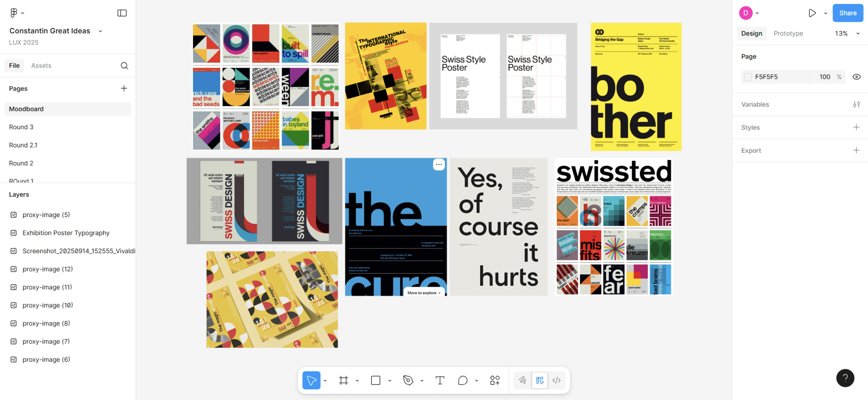868x400 pixels.
Task: Click the search icon in File panel
Action: click(124, 66)
